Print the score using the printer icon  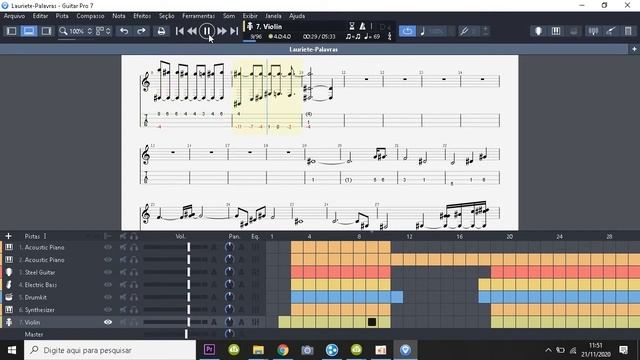(161, 31)
